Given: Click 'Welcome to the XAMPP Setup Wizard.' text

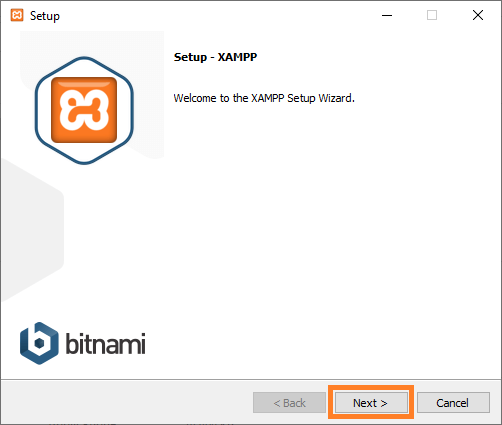Looking at the screenshot, I should click(x=264, y=98).
